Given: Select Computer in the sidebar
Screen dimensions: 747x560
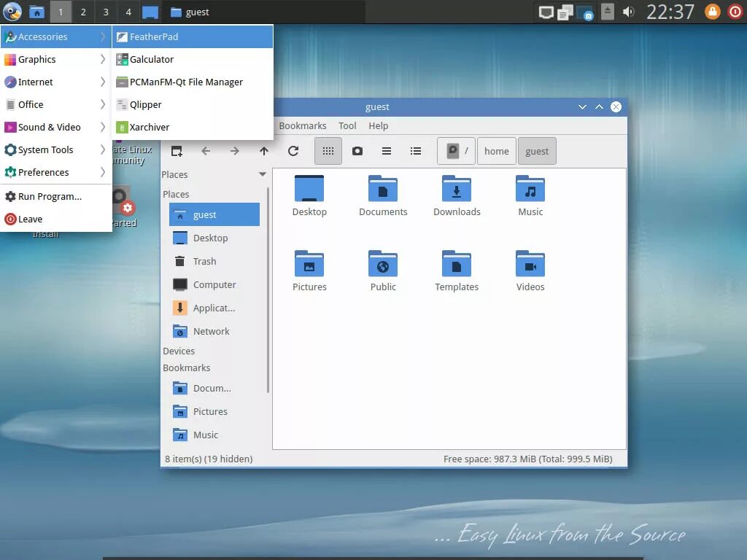Looking at the screenshot, I should click(x=214, y=285).
